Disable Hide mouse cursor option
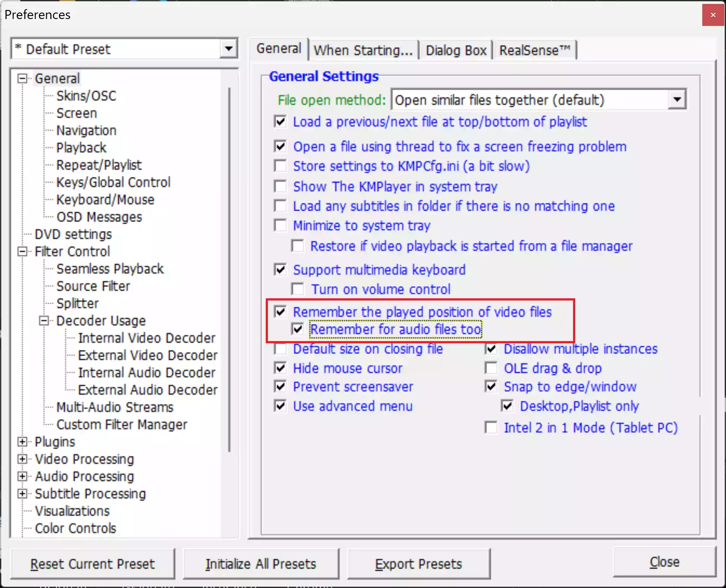 [280, 368]
